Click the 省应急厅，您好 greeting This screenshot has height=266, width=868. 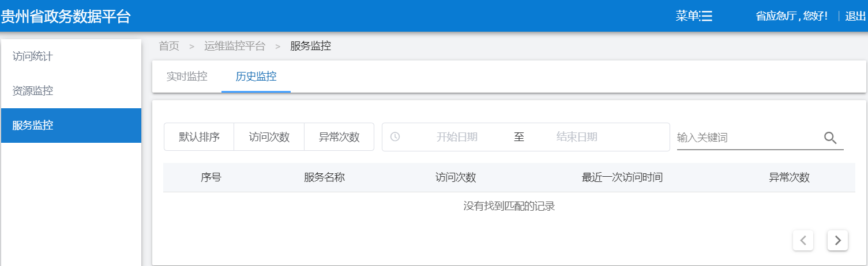tap(791, 16)
